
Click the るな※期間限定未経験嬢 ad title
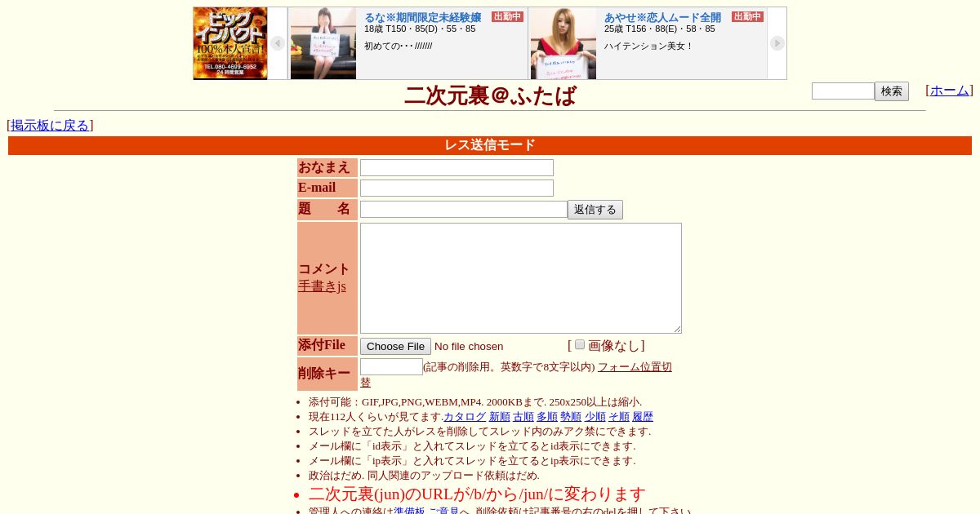422,17
